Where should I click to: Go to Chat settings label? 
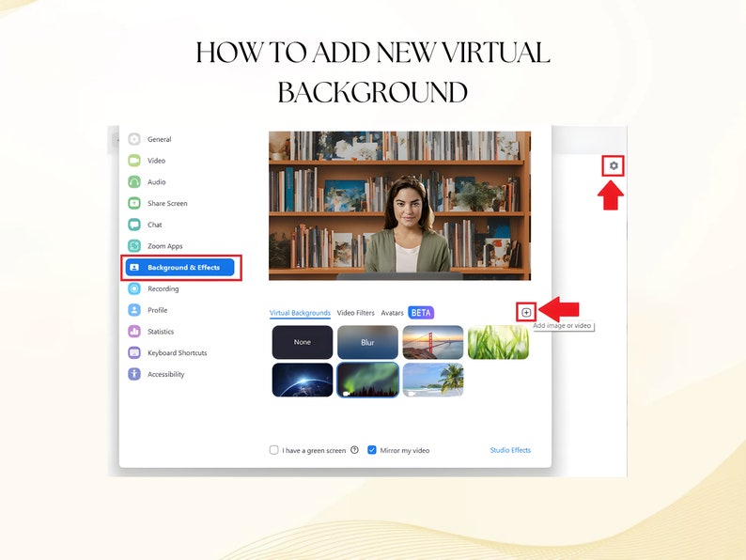[x=155, y=226]
